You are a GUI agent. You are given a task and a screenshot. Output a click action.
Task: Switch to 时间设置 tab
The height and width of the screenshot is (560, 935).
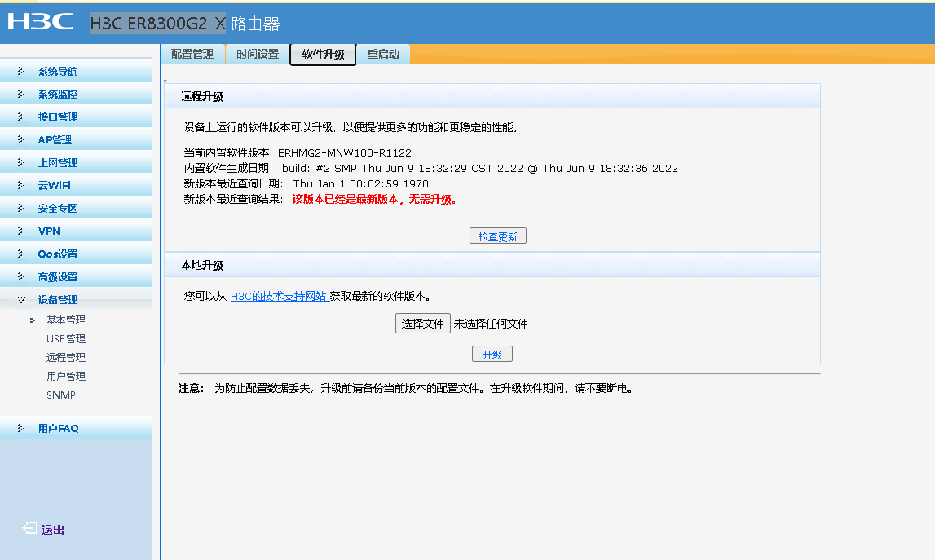click(258, 55)
